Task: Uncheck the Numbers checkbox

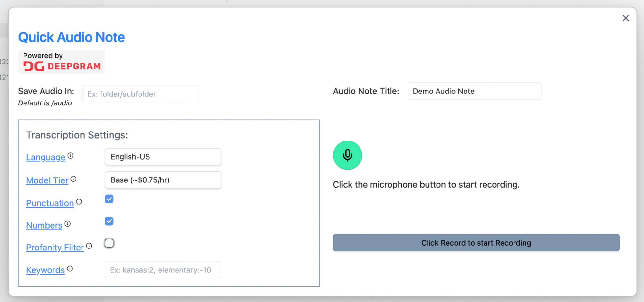Action: (109, 221)
